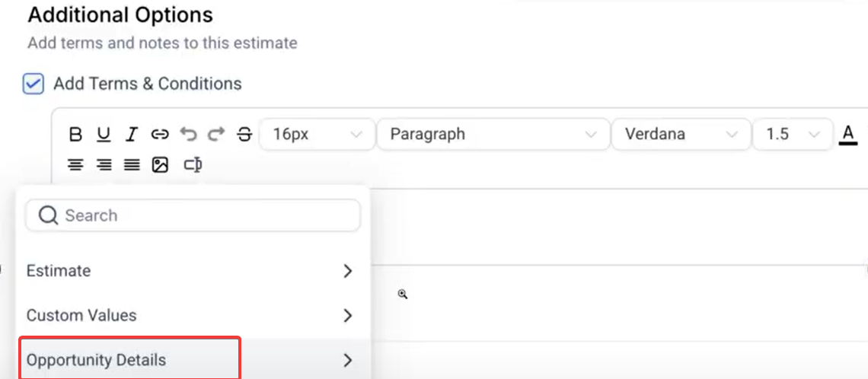Center align the text
The height and width of the screenshot is (379, 868).
[75, 164]
